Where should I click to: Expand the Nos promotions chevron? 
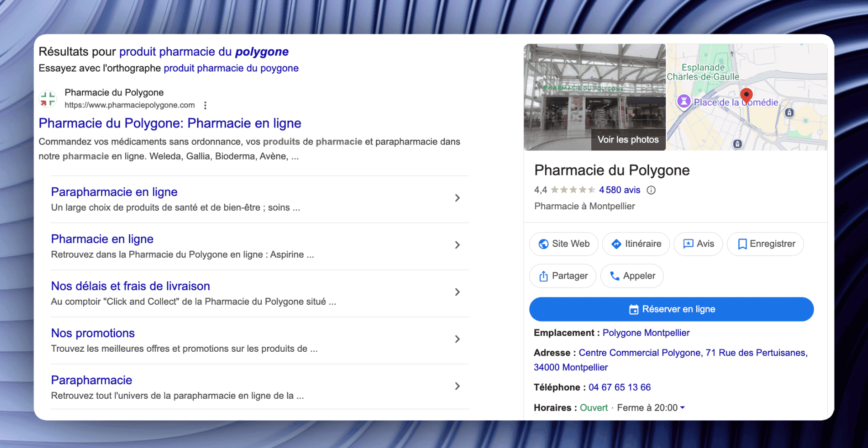point(458,339)
